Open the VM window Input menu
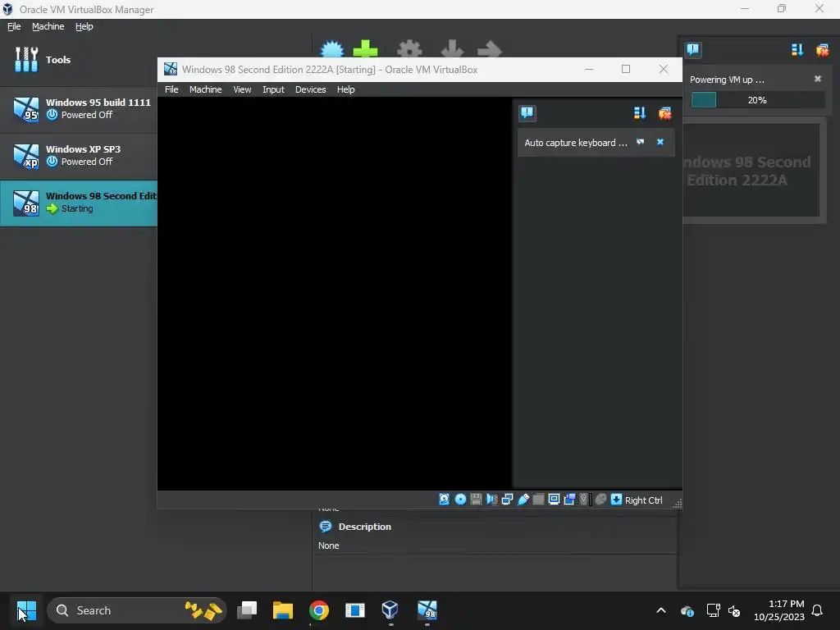 [273, 89]
